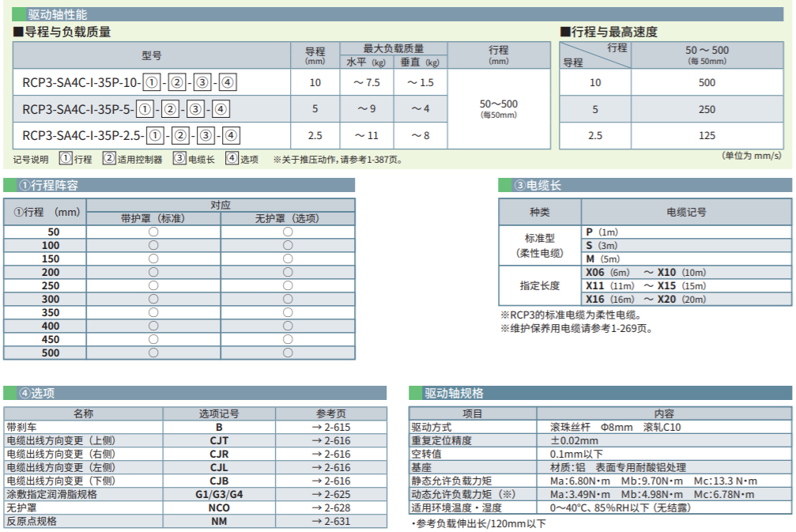This screenshot has width=796, height=532.
Task: Click cable code X06 (6m)
Action: pyautogui.click(x=608, y=273)
